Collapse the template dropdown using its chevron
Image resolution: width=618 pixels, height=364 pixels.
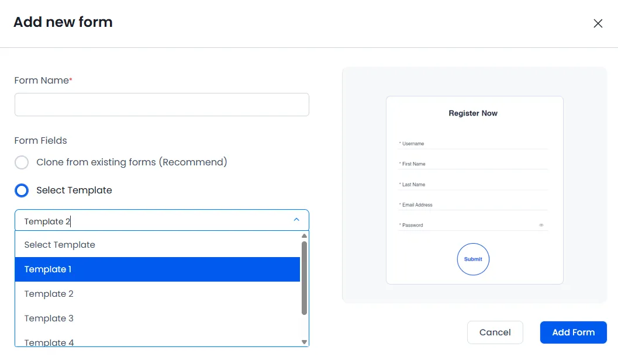pos(298,220)
